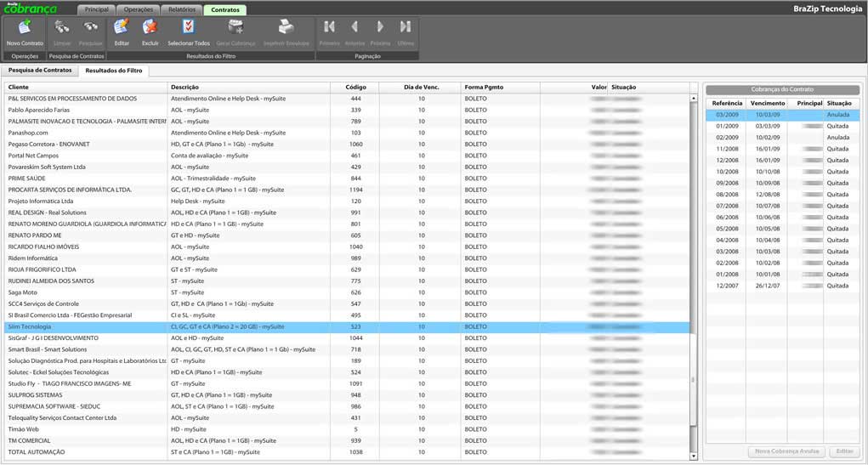Open the Principal tab
Screen dimensions: 868x465
(x=97, y=10)
